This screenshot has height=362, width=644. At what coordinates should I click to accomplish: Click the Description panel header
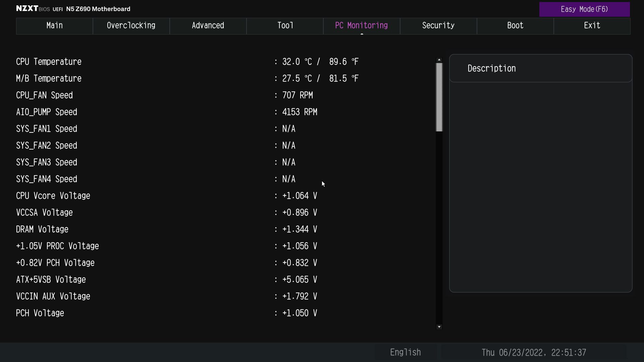point(492,69)
